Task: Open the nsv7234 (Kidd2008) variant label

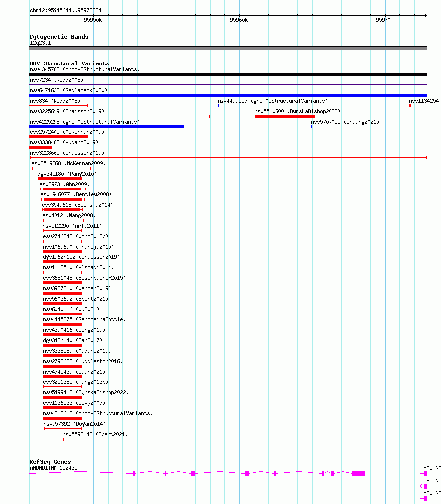Action: point(56,80)
